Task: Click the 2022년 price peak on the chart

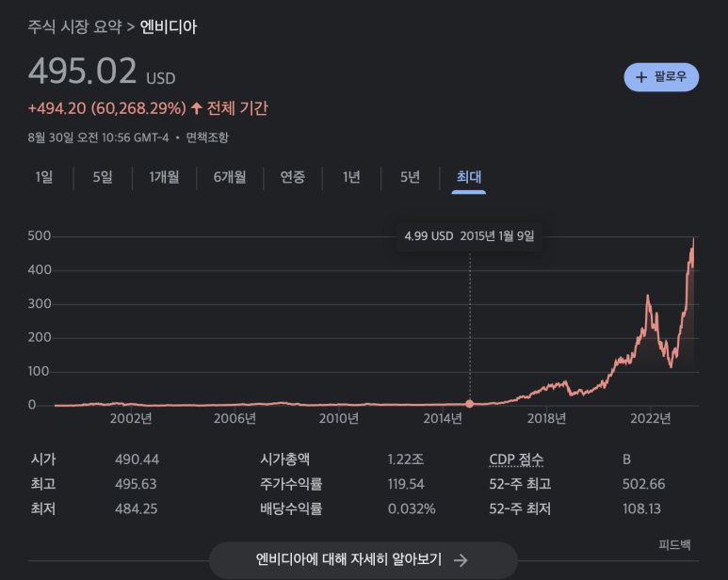Action: click(648, 297)
